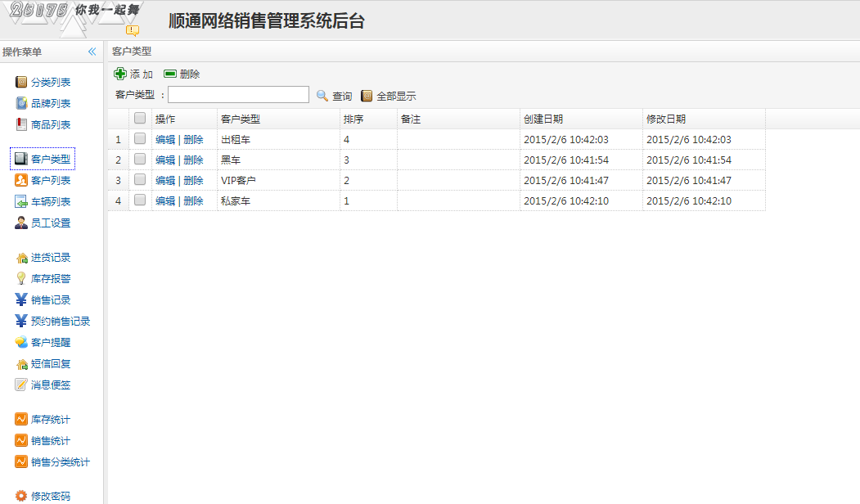Check the checkbox for 出租车 row

pos(140,139)
